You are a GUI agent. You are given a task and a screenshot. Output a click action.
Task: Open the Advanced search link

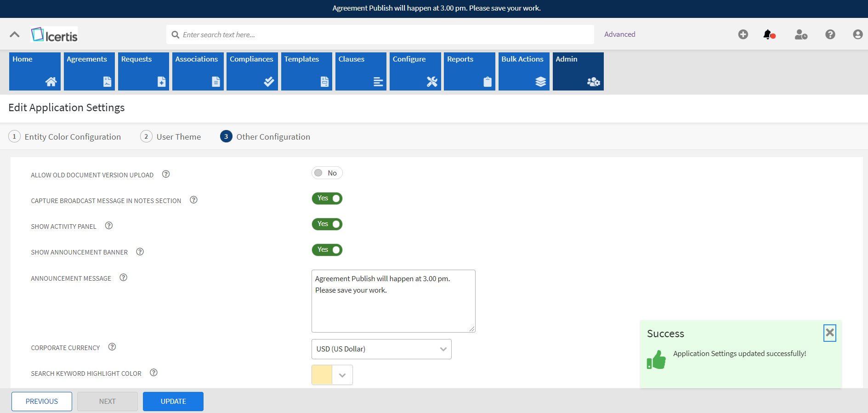pos(619,34)
